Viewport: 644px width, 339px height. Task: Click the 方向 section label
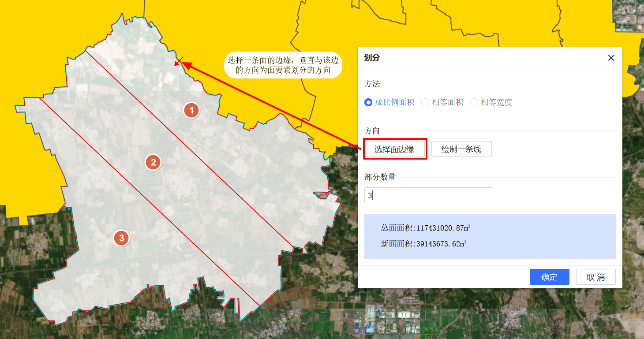point(372,131)
